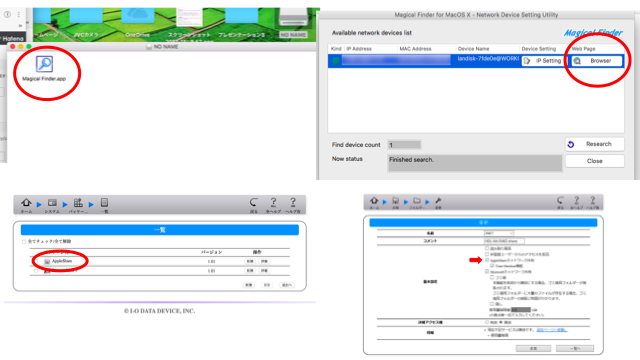
Task: Click the 変更 button on share settings page
Action: (533, 349)
